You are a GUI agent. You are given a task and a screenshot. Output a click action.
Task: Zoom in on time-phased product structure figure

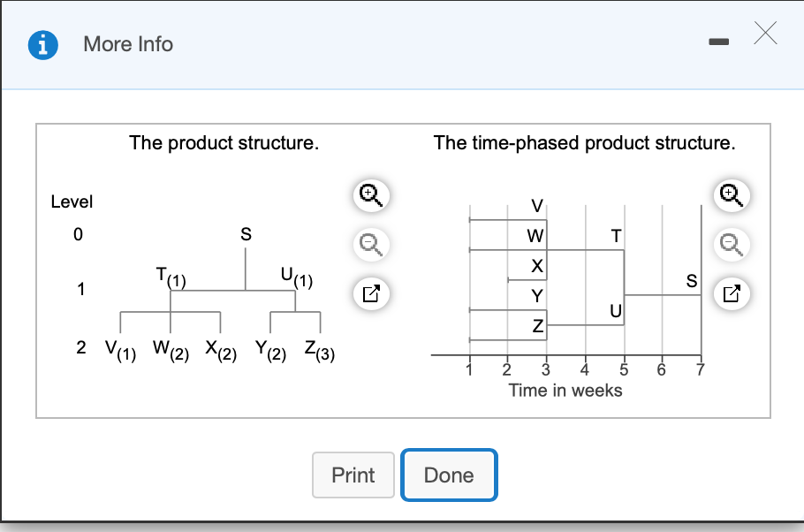coord(731,194)
